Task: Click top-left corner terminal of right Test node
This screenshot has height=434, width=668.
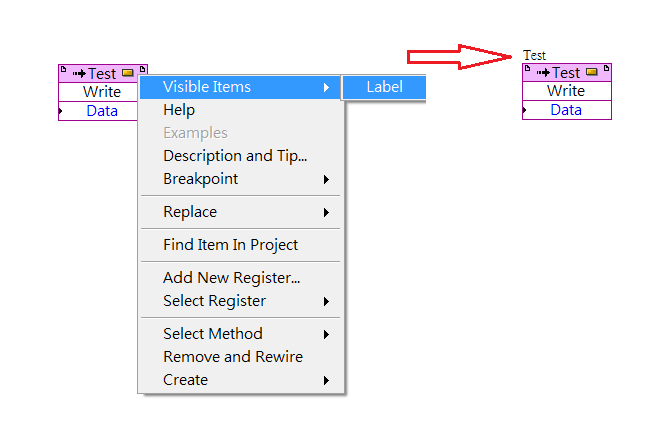Action: (527, 68)
